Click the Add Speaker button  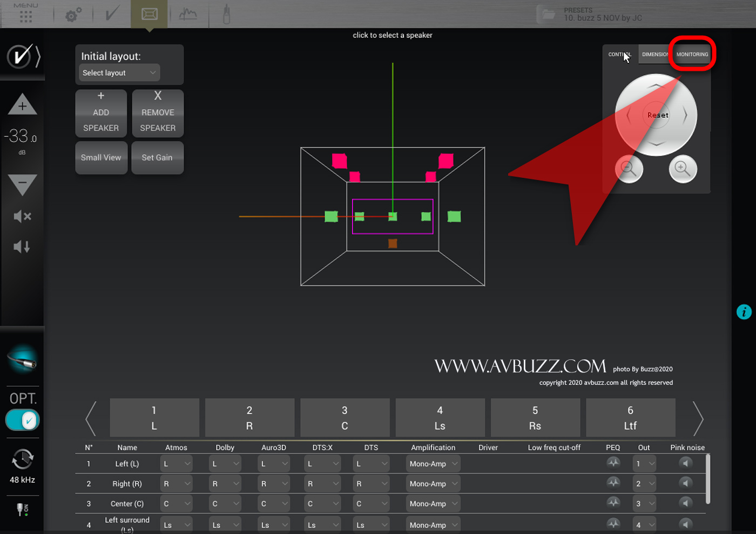pos(101,113)
